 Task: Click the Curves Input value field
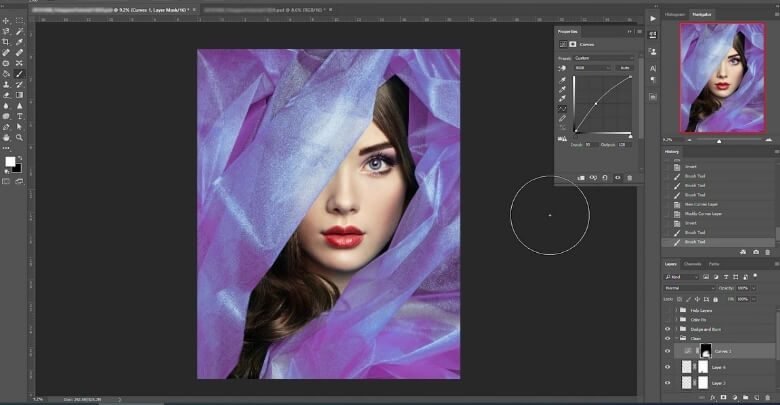click(x=591, y=145)
